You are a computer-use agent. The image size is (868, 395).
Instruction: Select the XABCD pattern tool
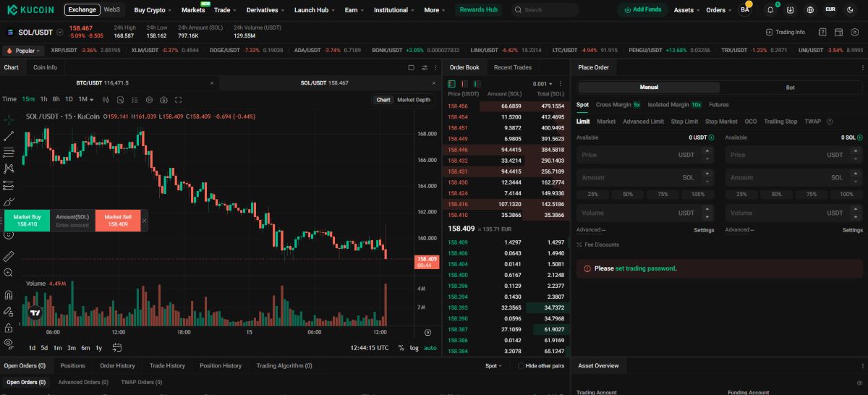point(9,169)
